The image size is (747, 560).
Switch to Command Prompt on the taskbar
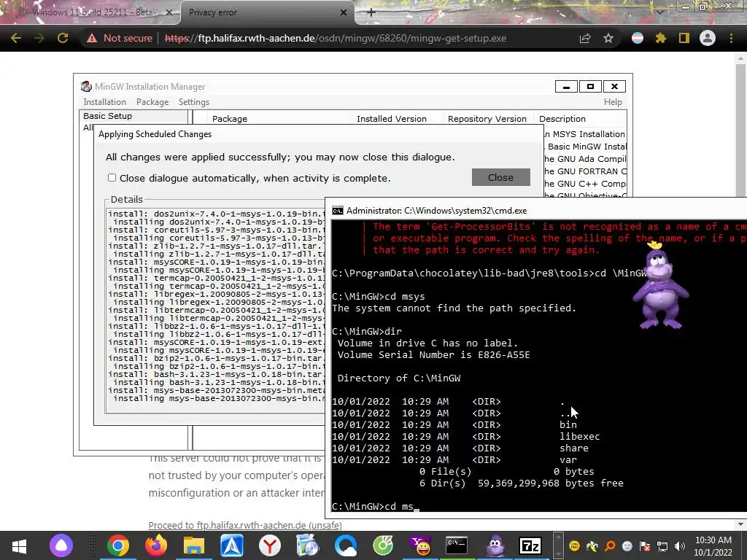457,545
